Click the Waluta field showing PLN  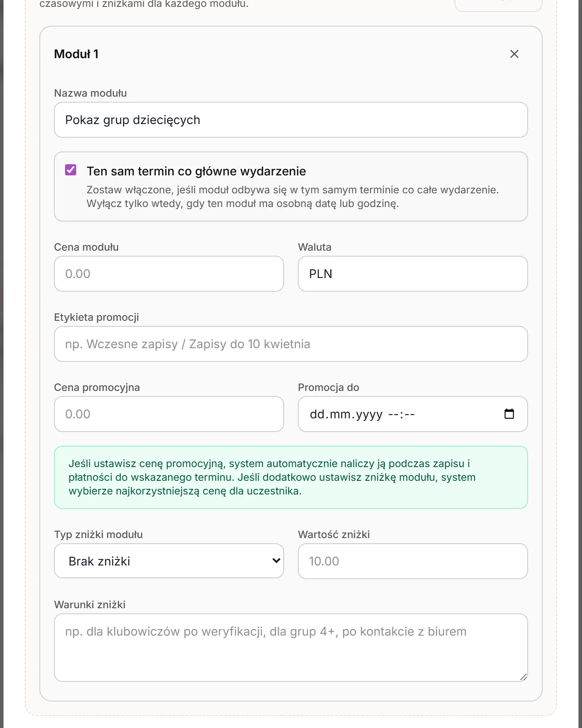(413, 274)
